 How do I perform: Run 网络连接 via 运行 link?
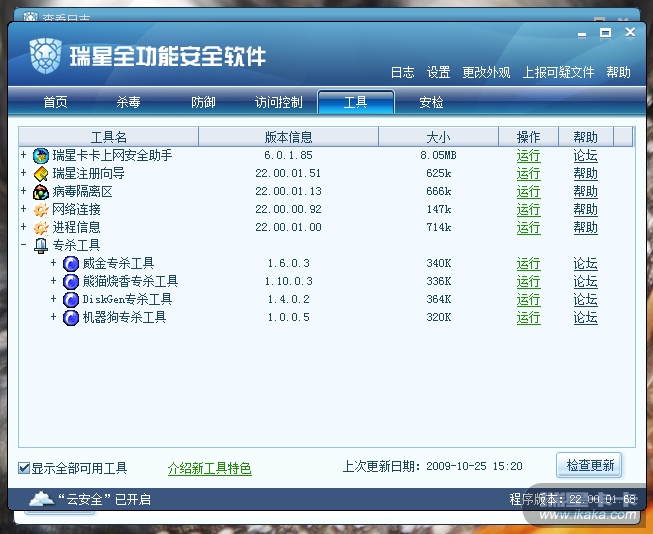tap(528, 210)
